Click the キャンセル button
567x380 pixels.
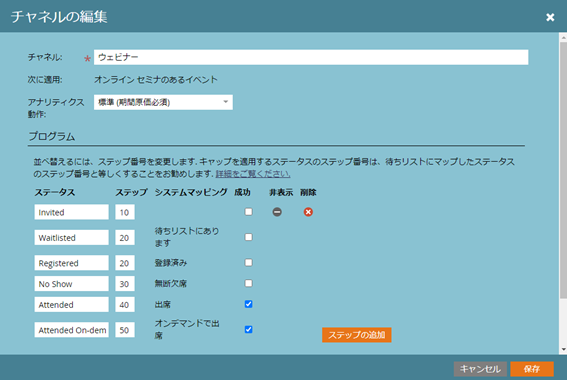[x=480, y=369]
